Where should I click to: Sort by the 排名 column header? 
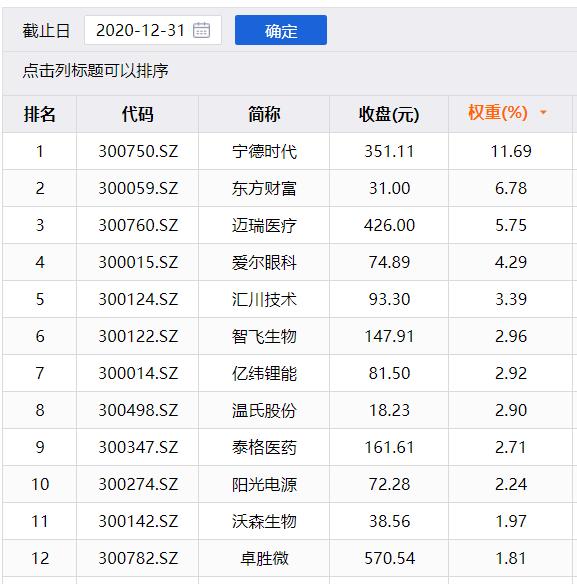point(39,114)
